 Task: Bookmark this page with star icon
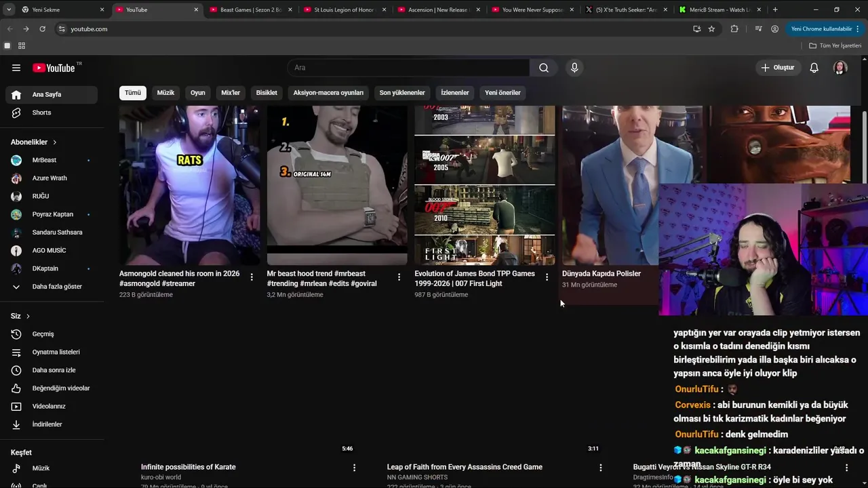click(x=711, y=29)
